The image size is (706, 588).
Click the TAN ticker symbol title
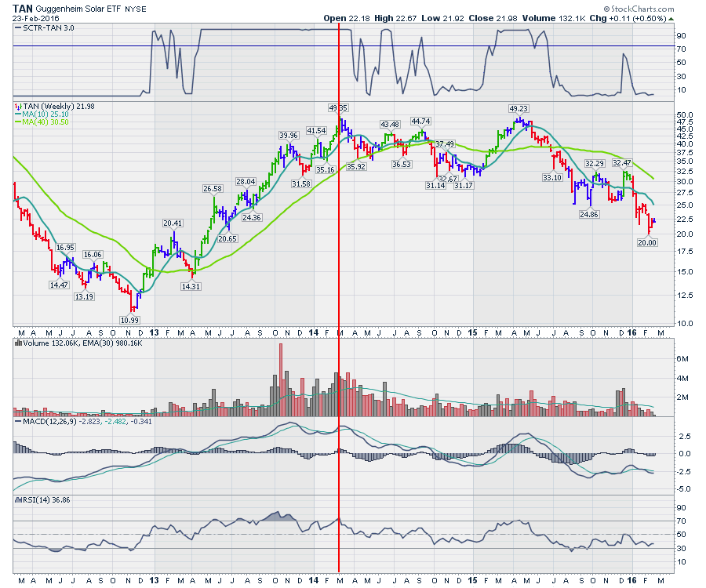tap(24, 7)
